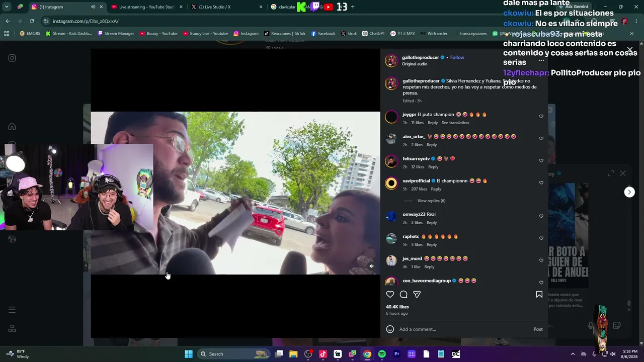Open gallotheproducer profile from the post header

[x=421, y=57]
